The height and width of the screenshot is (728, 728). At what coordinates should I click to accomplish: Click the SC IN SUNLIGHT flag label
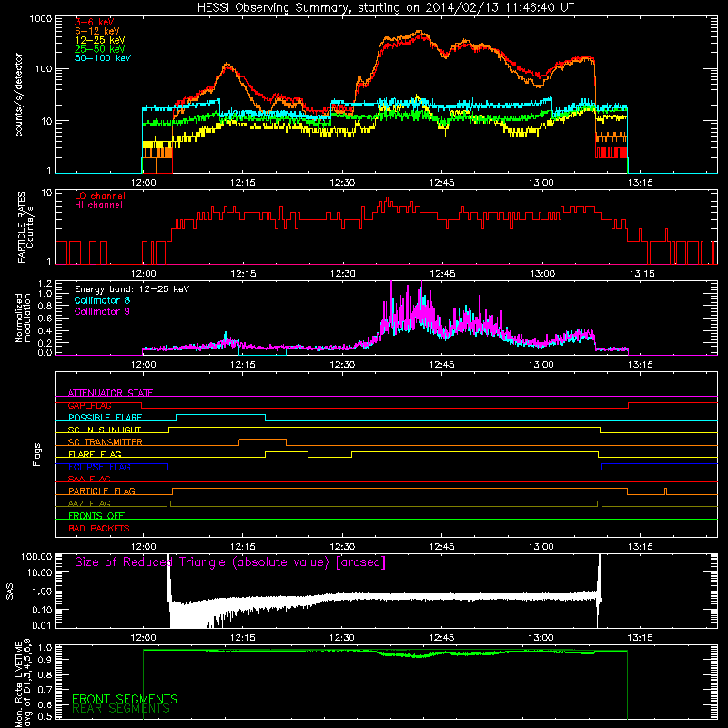(105, 430)
